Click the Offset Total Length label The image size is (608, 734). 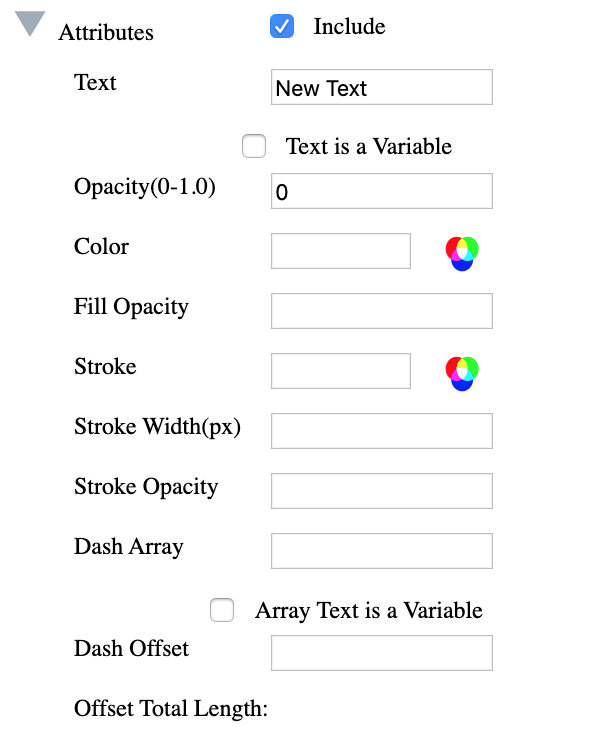pyautogui.click(x=171, y=709)
